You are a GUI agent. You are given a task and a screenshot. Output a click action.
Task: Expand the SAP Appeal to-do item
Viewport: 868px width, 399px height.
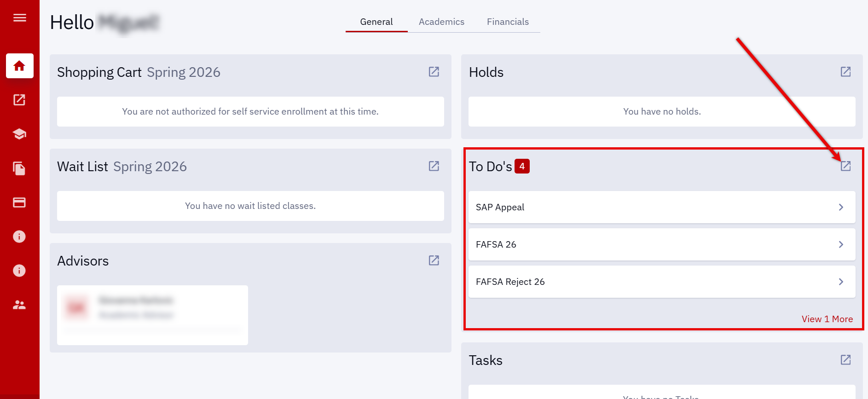[840, 207]
